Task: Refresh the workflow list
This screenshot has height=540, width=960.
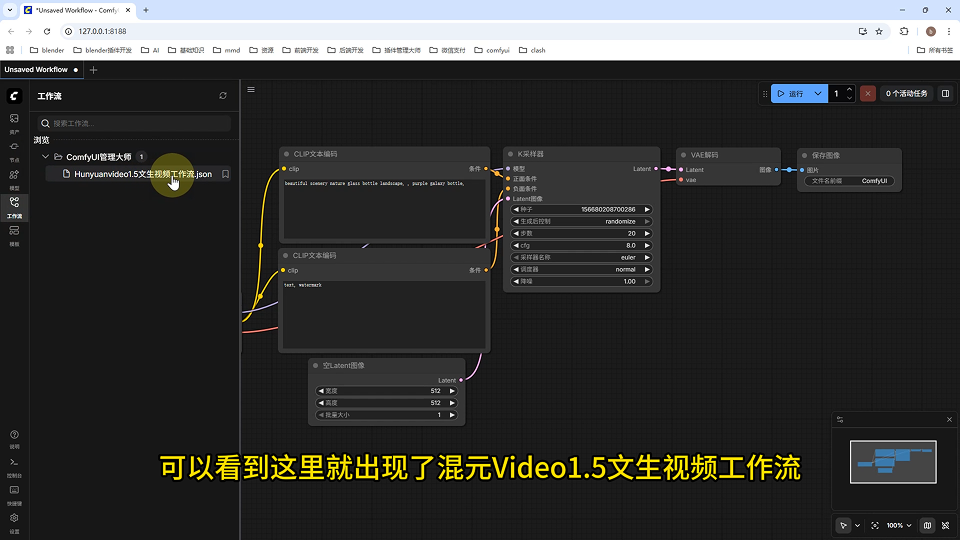Action: [223, 96]
